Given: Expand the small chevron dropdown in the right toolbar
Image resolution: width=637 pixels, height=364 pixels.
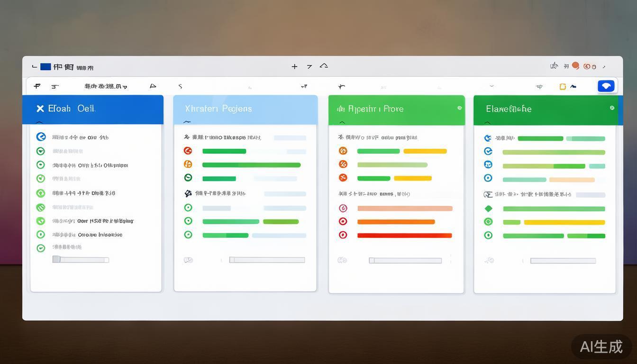Looking at the screenshot, I should 491,86.
